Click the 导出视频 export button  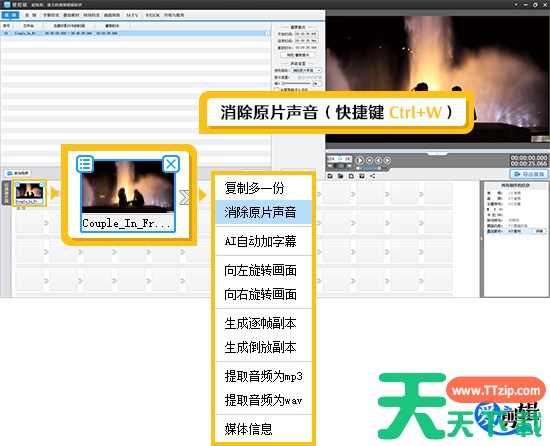529,174
